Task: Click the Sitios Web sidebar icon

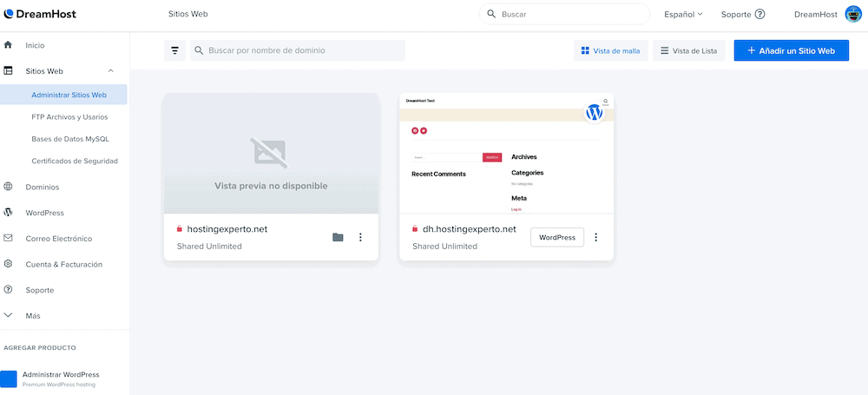Action: (x=8, y=71)
